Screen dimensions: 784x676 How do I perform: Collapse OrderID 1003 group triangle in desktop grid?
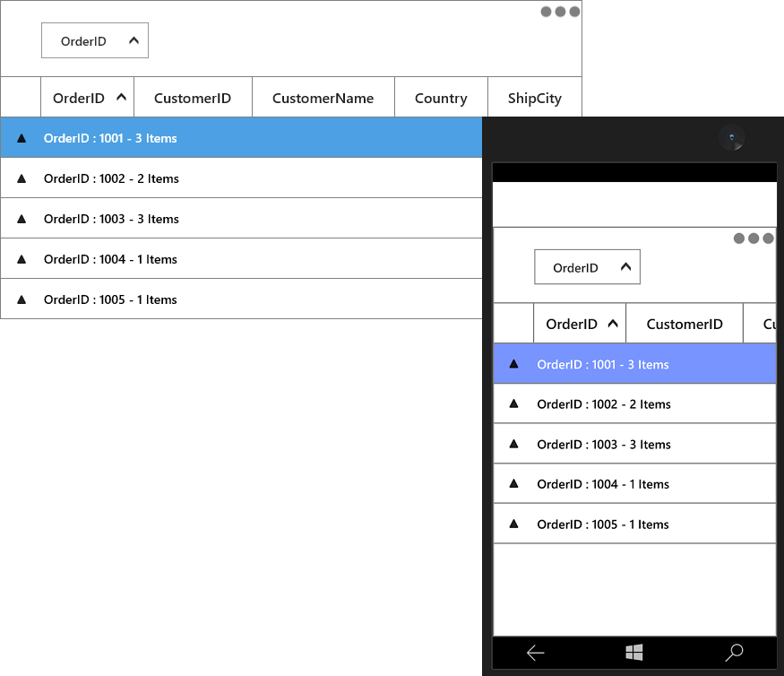(x=22, y=219)
